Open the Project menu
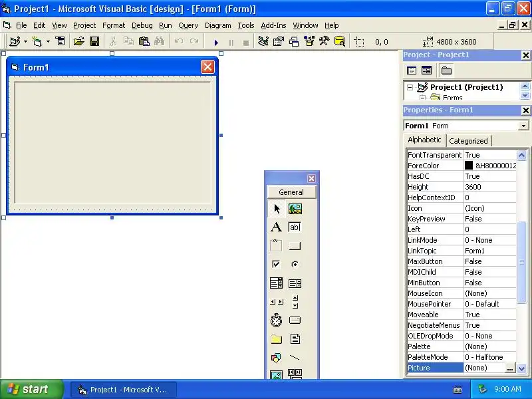The height and width of the screenshot is (399, 532). coord(84,25)
